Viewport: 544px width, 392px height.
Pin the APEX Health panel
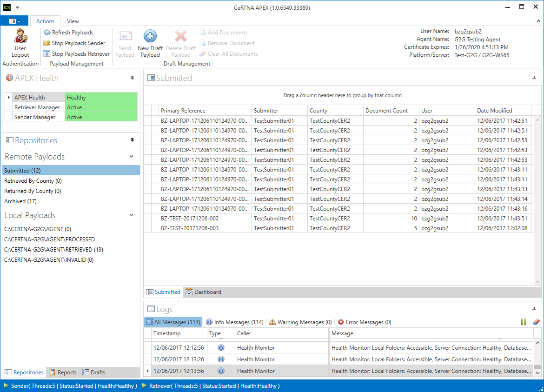132,78
